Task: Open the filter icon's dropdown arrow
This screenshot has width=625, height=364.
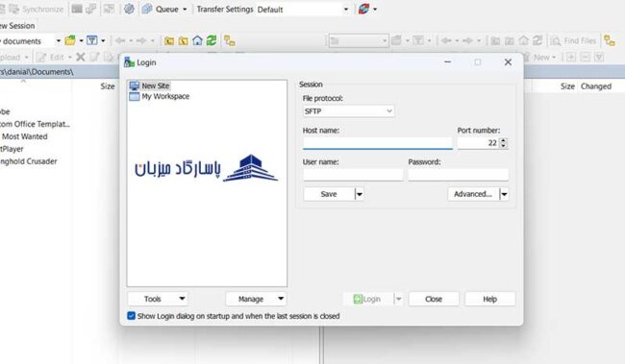Action: [103, 40]
